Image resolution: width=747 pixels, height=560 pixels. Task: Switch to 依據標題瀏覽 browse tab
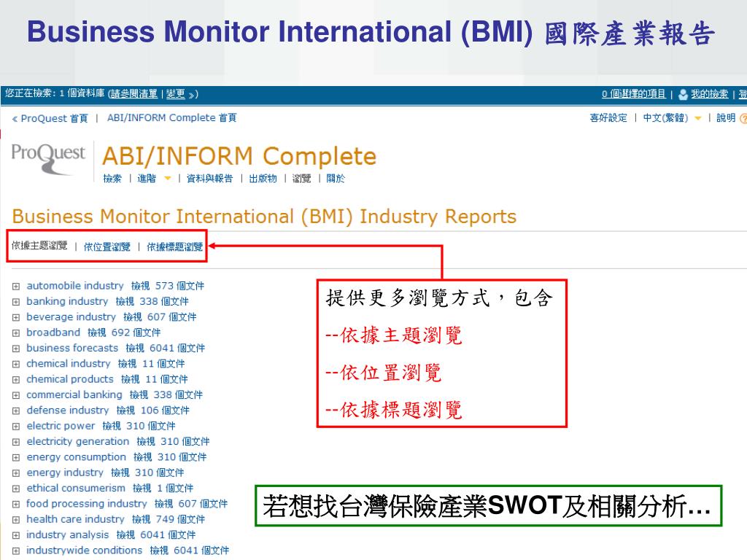coord(175,246)
